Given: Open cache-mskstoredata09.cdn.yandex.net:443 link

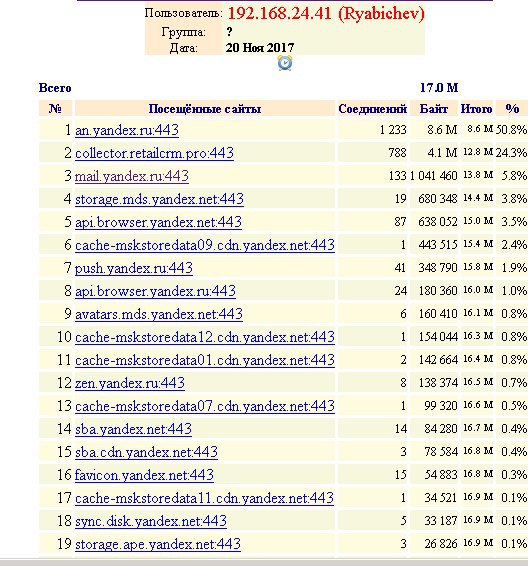Looking at the screenshot, I should 205,245.
